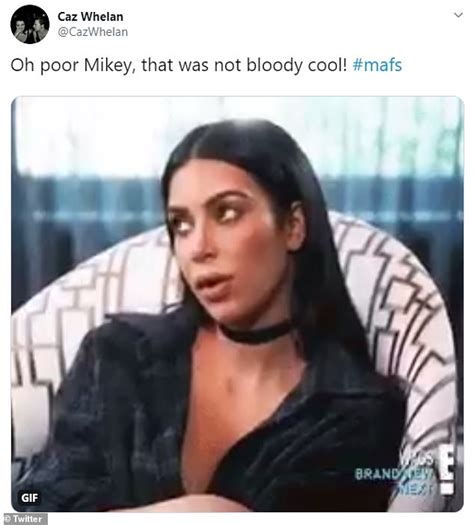The height and width of the screenshot is (525, 474).
Task: Open the @CazWhelan handle link
Action: [x=93, y=32]
